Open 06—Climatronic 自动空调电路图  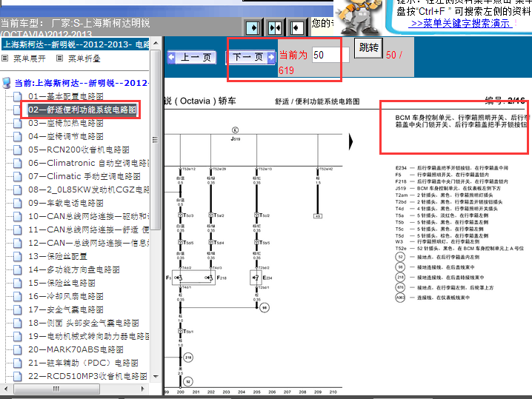tap(89, 163)
